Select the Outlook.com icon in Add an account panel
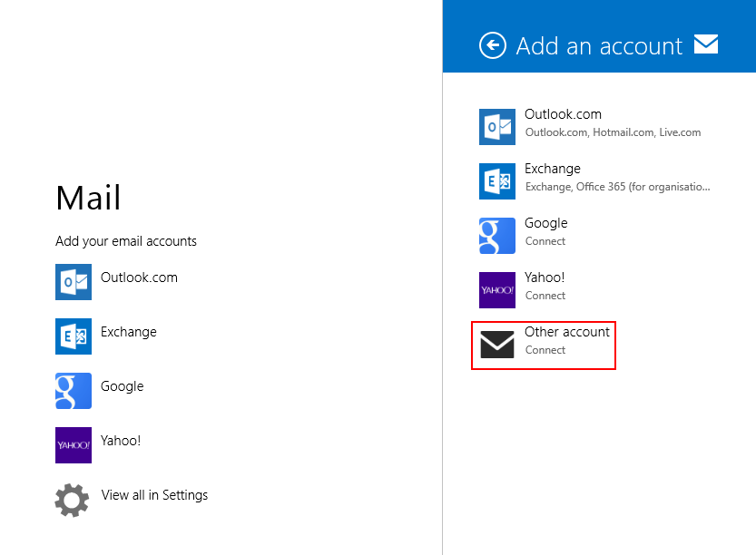Screen dimensions: 756x555 pyautogui.click(x=497, y=127)
